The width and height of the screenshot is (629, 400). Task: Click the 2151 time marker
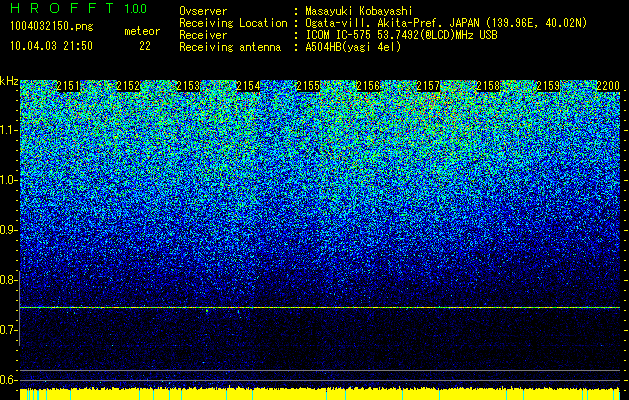pos(68,86)
